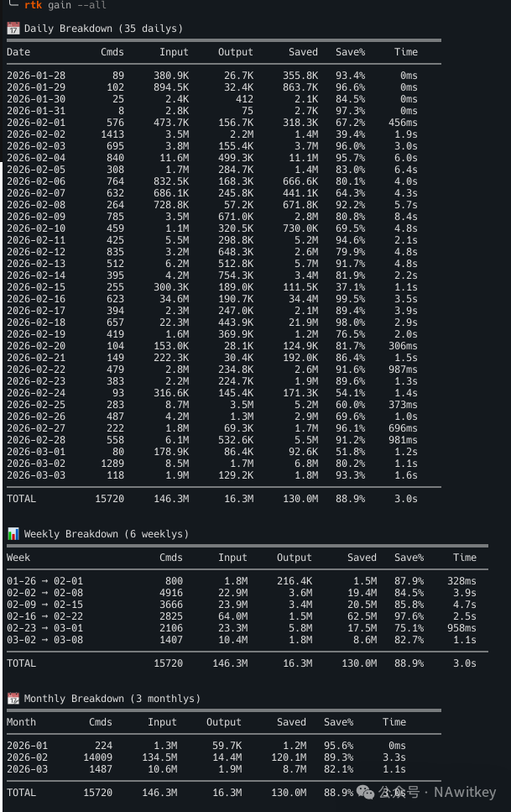Click the time value 306ms

tap(404, 346)
